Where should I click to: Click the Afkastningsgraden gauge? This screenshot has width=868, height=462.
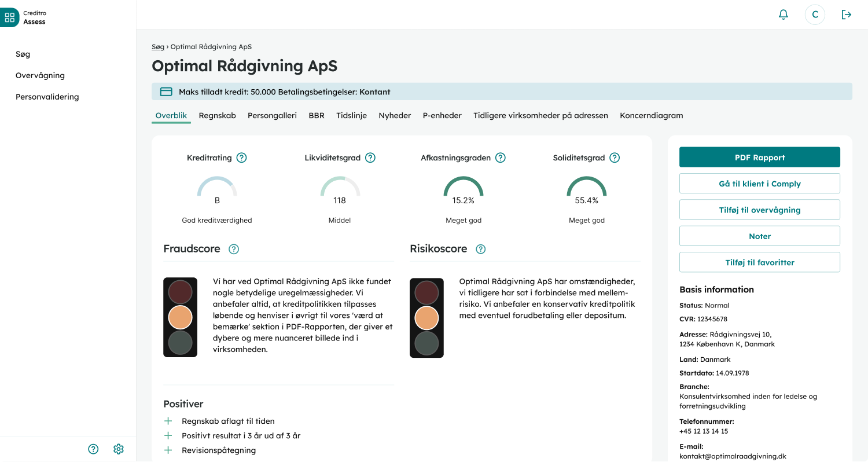pos(464,186)
